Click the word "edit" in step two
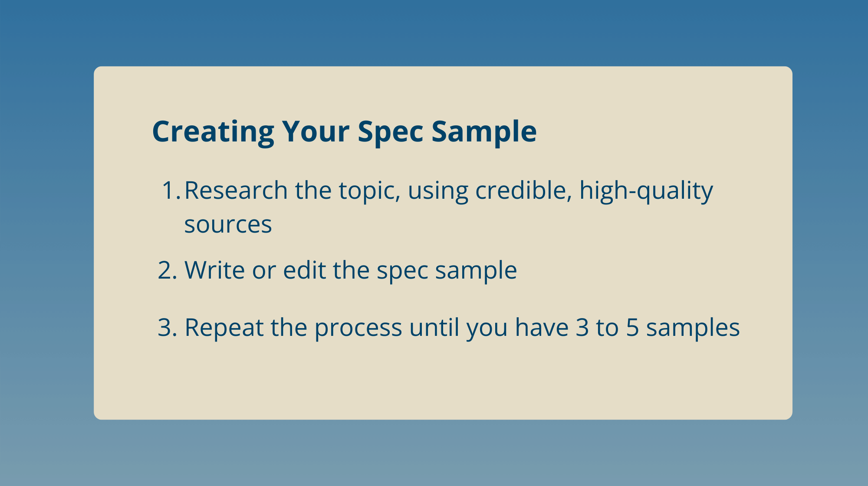The height and width of the screenshot is (486, 868). coord(304,270)
